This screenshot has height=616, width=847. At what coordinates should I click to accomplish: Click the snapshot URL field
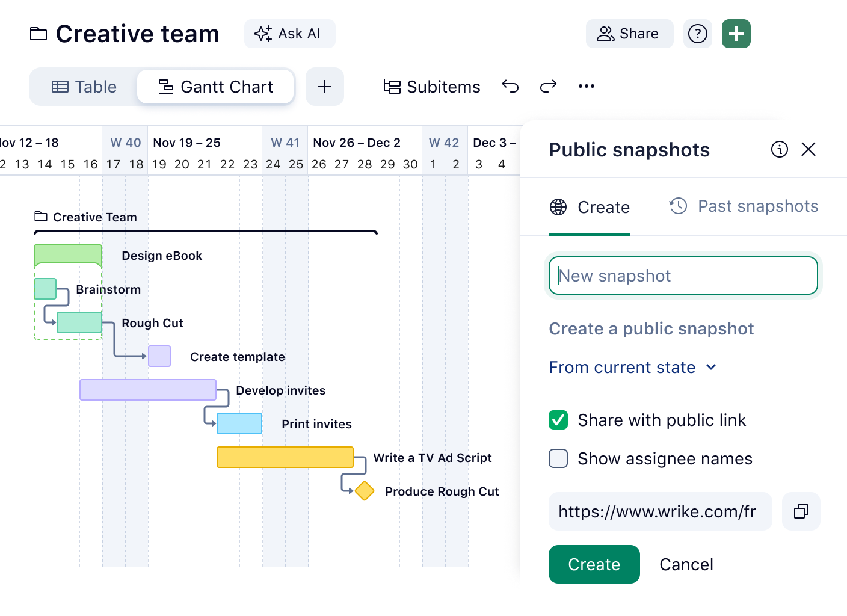click(661, 511)
